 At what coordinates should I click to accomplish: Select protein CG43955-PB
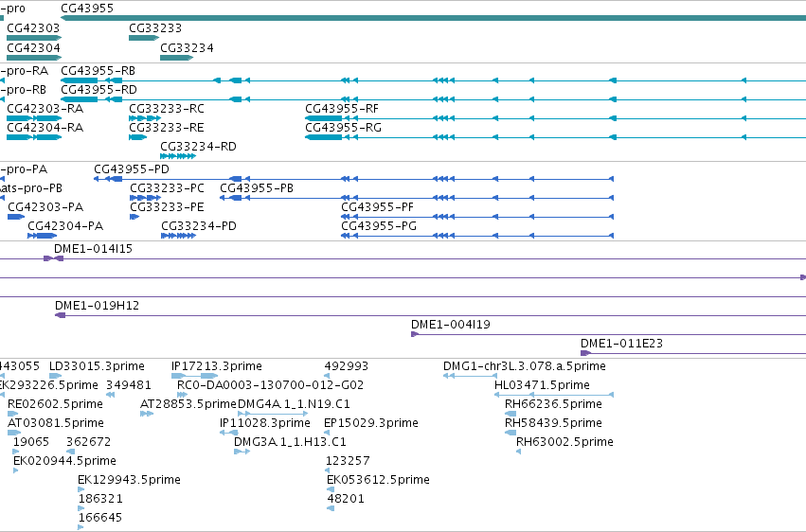coord(417,198)
